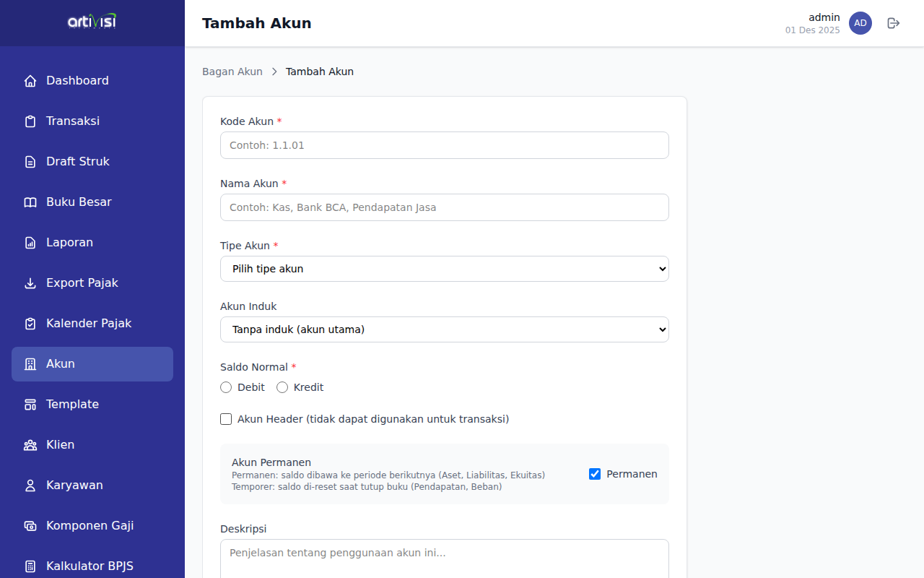Click the Export Pajak download icon
The image size is (924, 578).
coord(30,283)
